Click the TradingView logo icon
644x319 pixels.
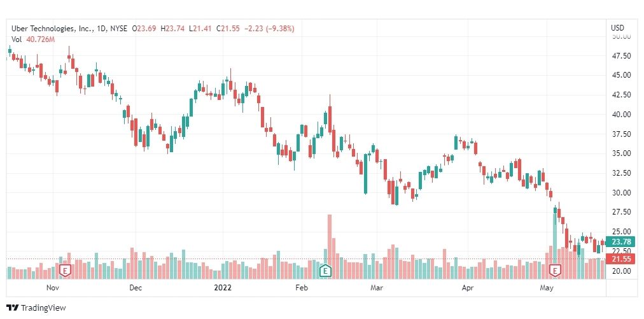pos(13,308)
